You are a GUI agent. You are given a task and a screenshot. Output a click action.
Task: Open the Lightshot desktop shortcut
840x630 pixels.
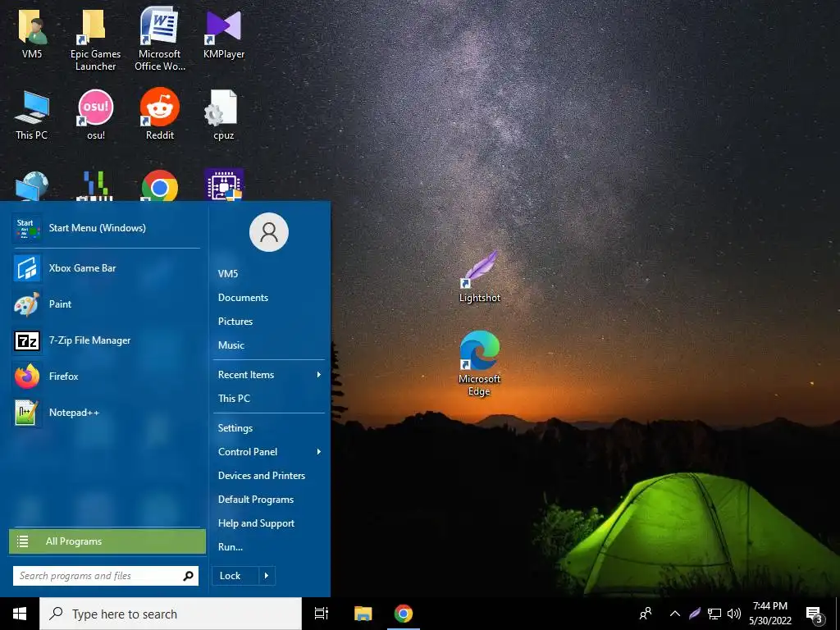480,277
